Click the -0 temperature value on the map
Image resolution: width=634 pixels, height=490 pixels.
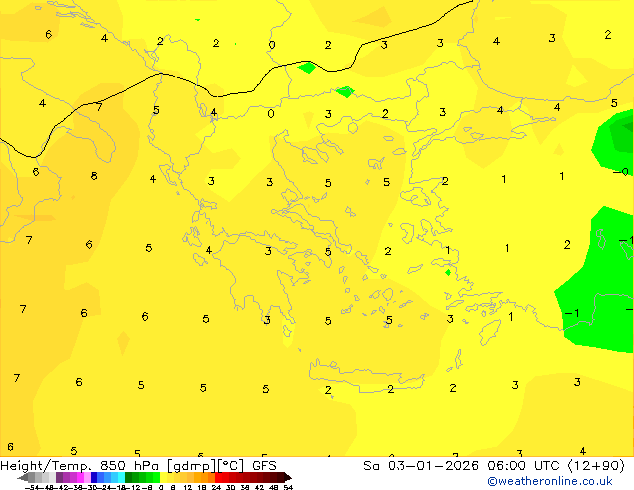click(621, 172)
